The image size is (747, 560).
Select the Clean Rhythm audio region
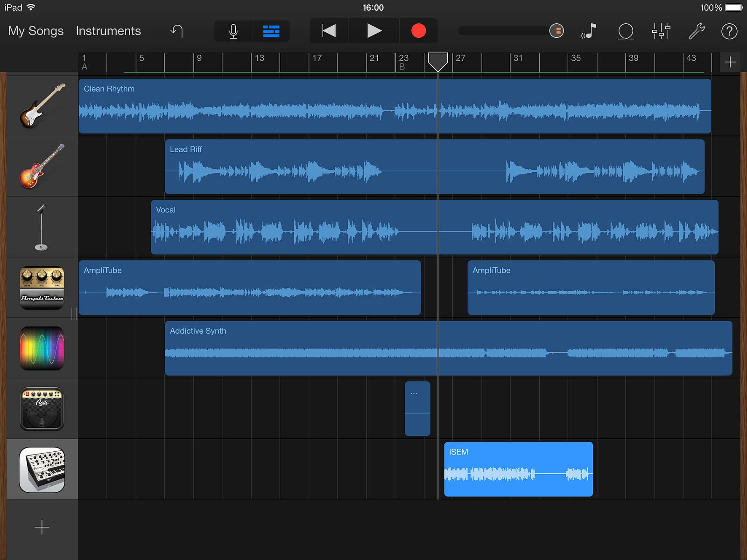pyautogui.click(x=395, y=106)
